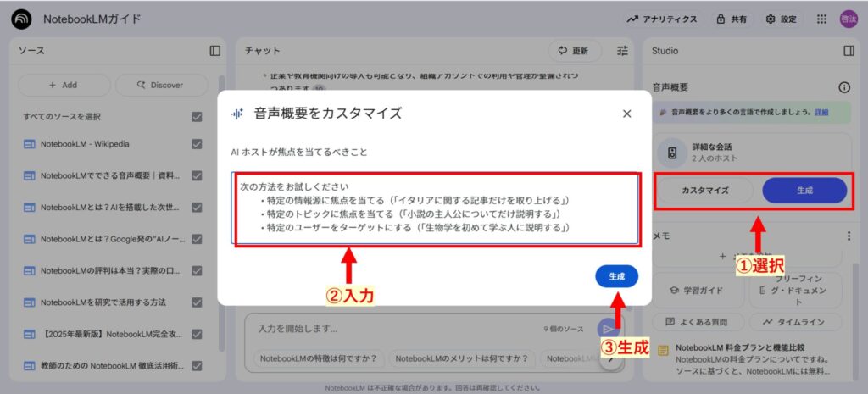Uncheck NotebookLMとは？AIを搭載した次世 source
This screenshot has height=394, width=868.
(197, 208)
